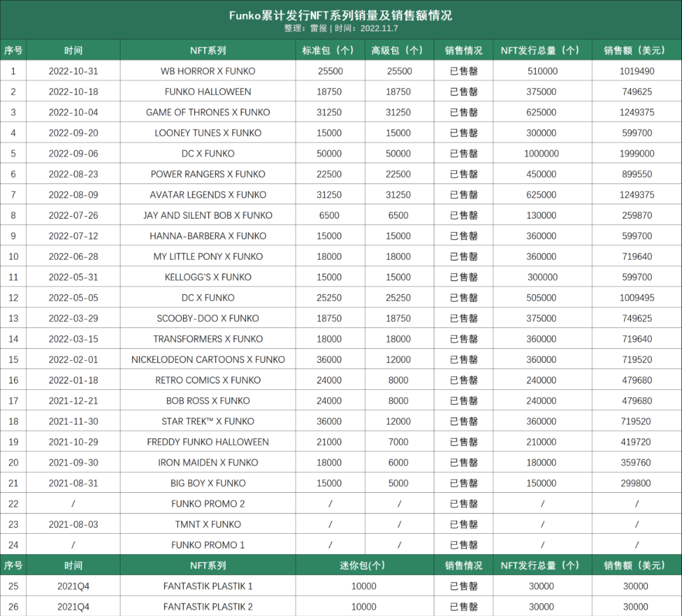Select the total issuance '510000'
682x616 pixels.
click(x=542, y=71)
